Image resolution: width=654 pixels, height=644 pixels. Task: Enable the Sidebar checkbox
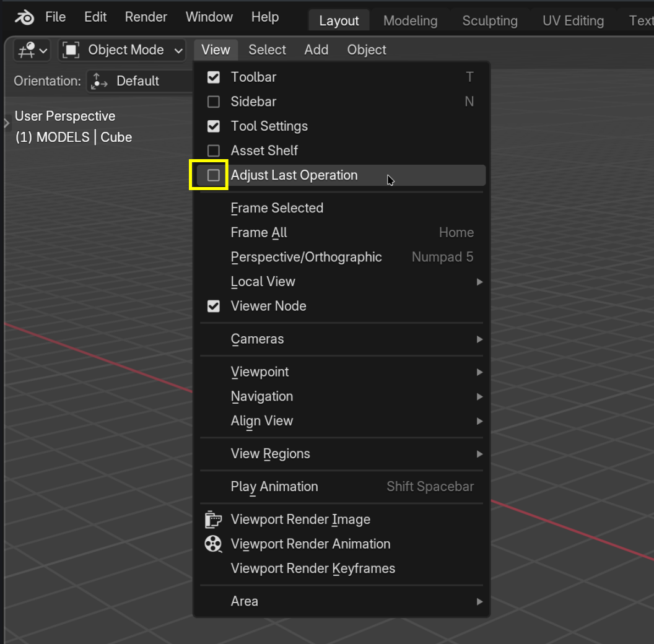214,102
